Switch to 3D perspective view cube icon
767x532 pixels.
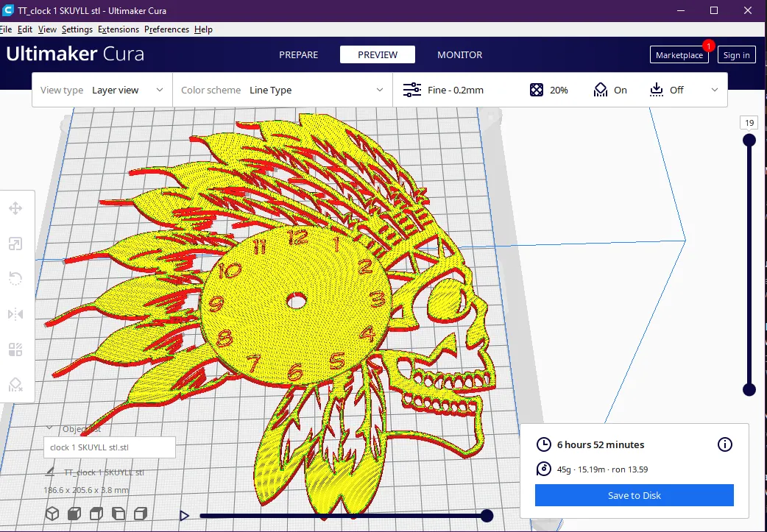(52, 514)
